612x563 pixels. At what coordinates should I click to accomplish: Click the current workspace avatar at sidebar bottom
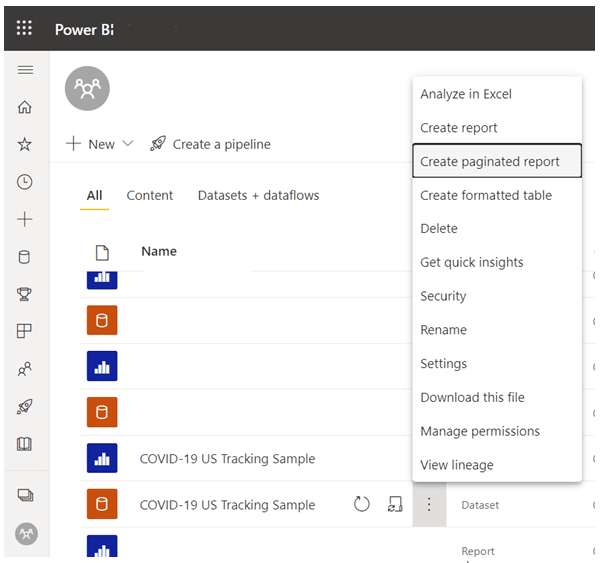click(x=27, y=533)
